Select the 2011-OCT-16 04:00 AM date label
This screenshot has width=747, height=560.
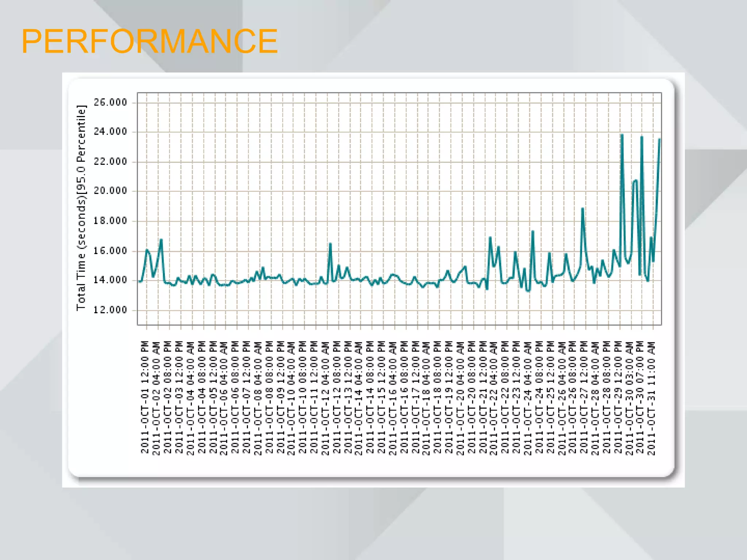click(x=392, y=398)
